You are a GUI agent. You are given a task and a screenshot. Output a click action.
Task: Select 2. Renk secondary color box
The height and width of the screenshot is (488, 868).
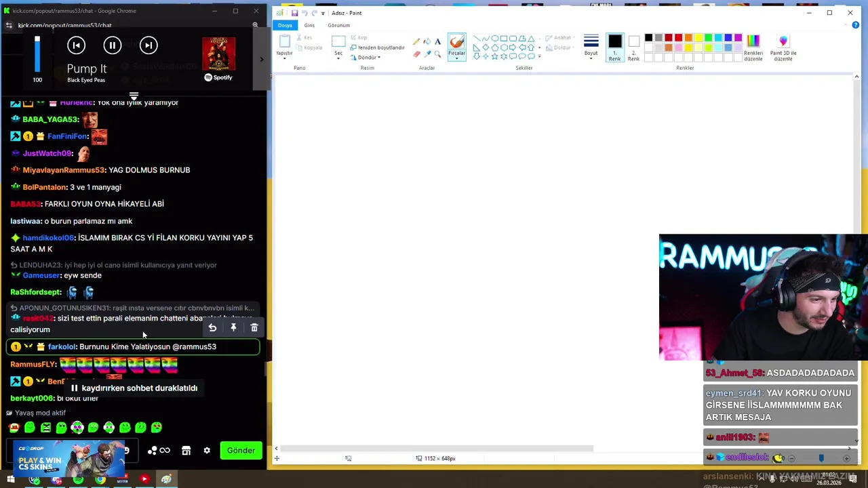tap(633, 47)
